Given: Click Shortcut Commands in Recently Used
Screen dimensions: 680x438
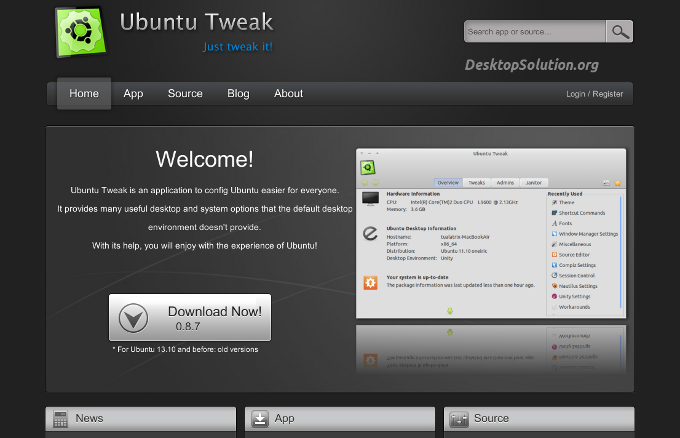Looking at the screenshot, I should (578, 213).
